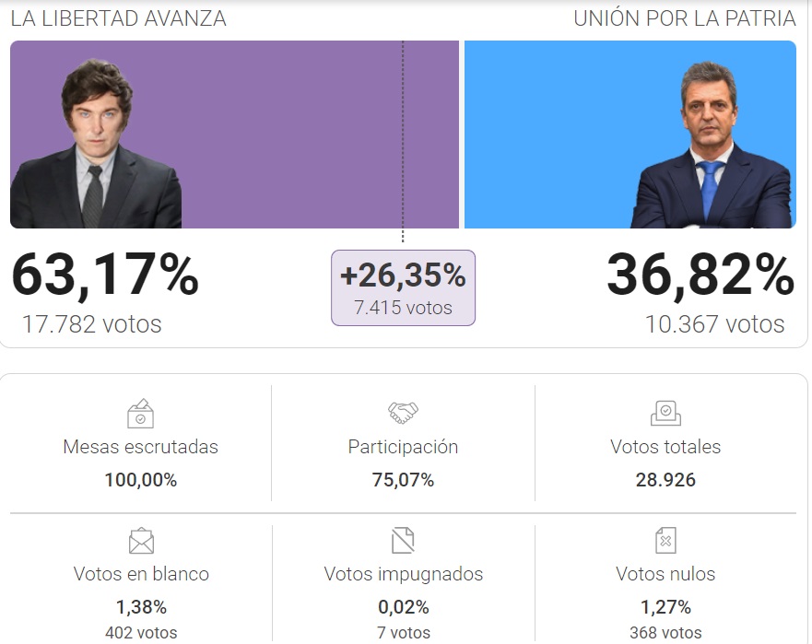The width and height of the screenshot is (812, 644).
Task: Click the envelope Votos en blanco icon
Action: [141, 541]
